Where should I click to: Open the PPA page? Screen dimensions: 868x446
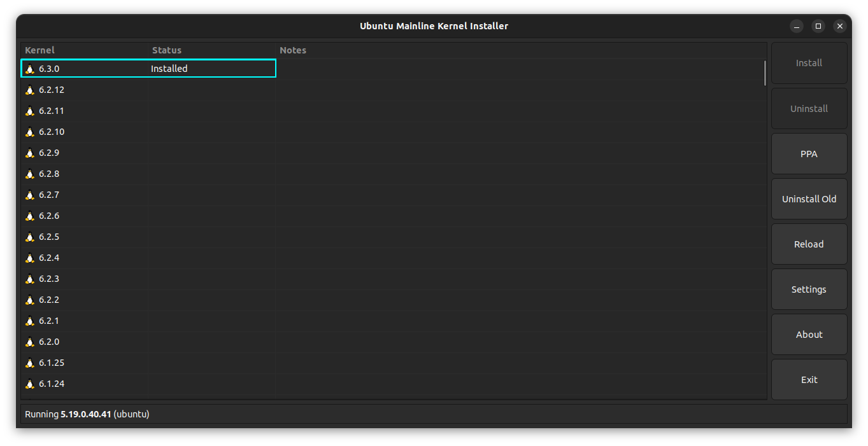[x=809, y=153]
